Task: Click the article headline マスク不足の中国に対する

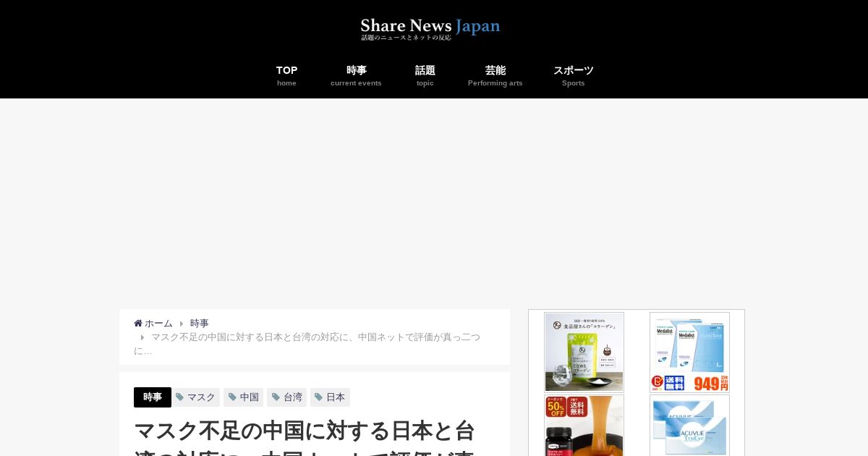Action: 305,437
